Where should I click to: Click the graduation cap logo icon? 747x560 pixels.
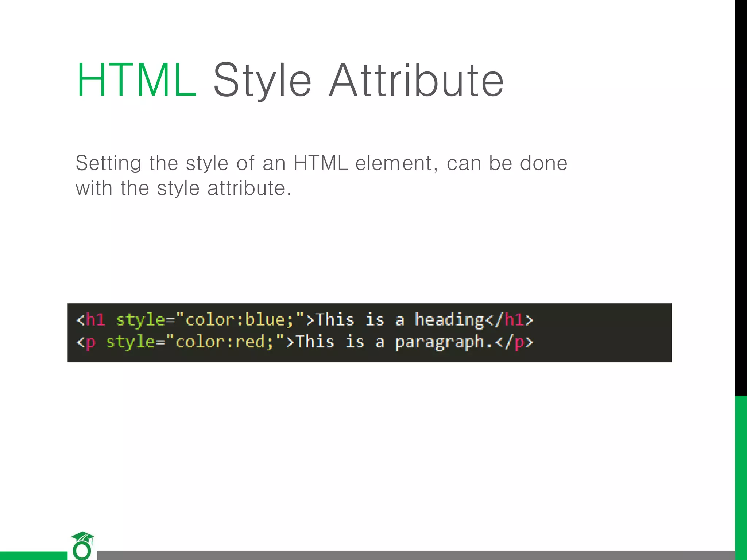(82, 545)
